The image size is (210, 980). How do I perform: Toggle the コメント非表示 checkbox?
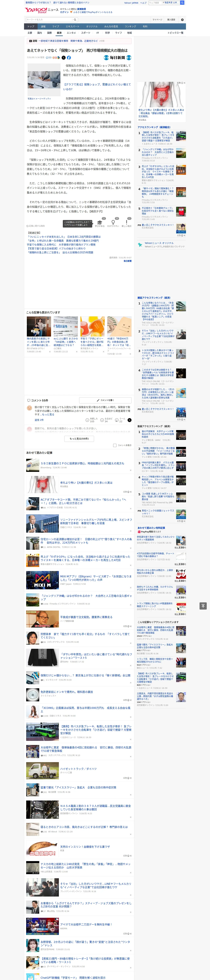(115, 445)
